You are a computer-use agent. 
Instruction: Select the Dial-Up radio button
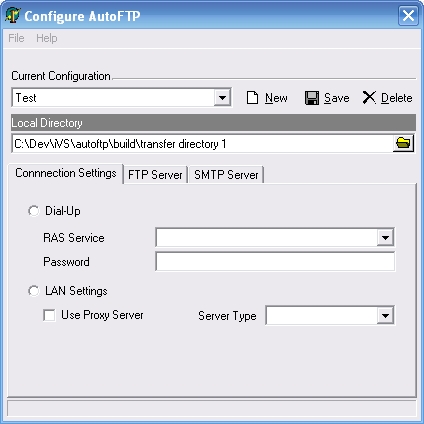(33, 211)
